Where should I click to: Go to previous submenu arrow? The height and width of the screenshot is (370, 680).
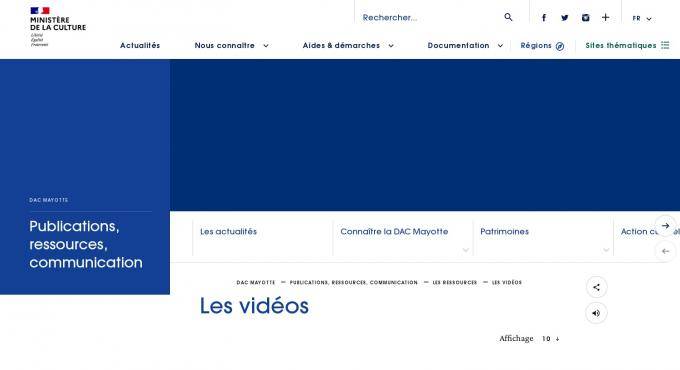tap(665, 251)
